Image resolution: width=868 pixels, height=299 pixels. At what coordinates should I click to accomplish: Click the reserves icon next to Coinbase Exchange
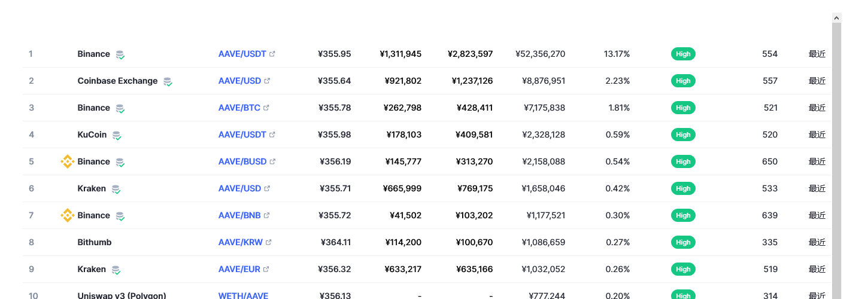pos(168,81)
